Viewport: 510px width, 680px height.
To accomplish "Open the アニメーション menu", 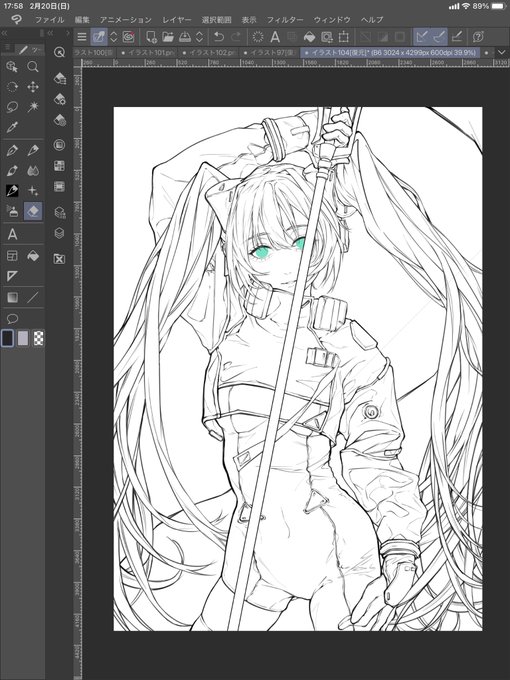I will coord(126,20).
